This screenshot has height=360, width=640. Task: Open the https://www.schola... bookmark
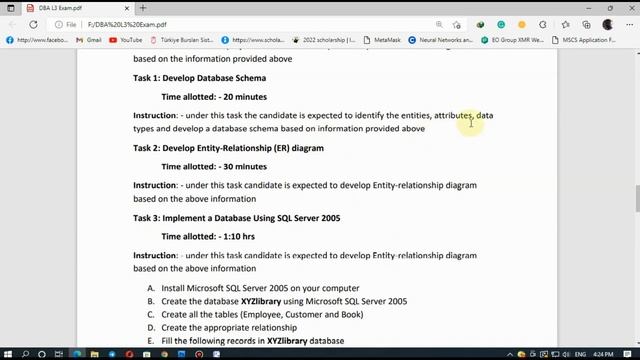tap(253, 40)
